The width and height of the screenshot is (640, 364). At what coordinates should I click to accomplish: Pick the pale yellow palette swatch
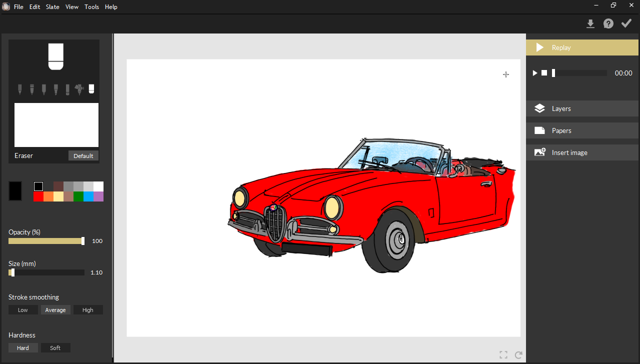(x=58, y=196)
